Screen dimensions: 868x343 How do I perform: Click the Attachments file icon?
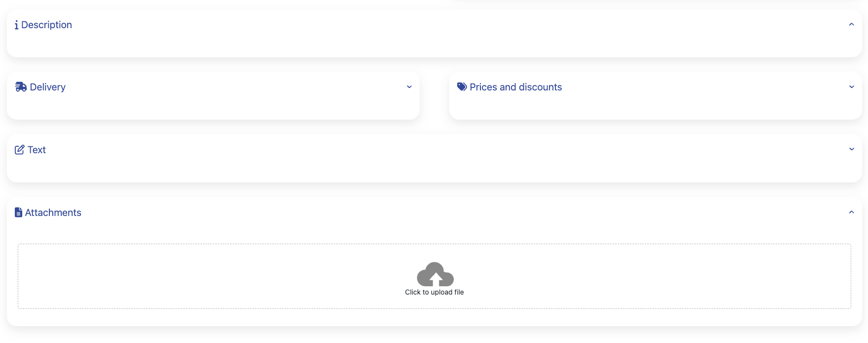tap(19, 213)
